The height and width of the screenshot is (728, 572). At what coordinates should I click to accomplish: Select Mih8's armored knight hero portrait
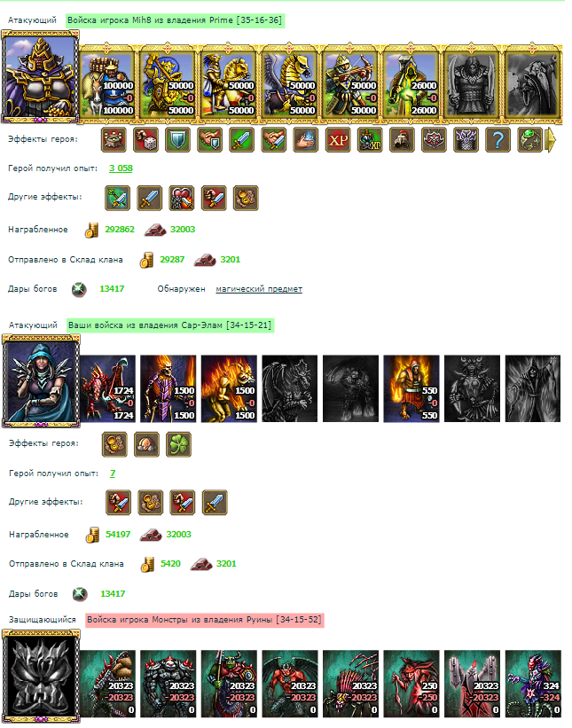[40, 77]
